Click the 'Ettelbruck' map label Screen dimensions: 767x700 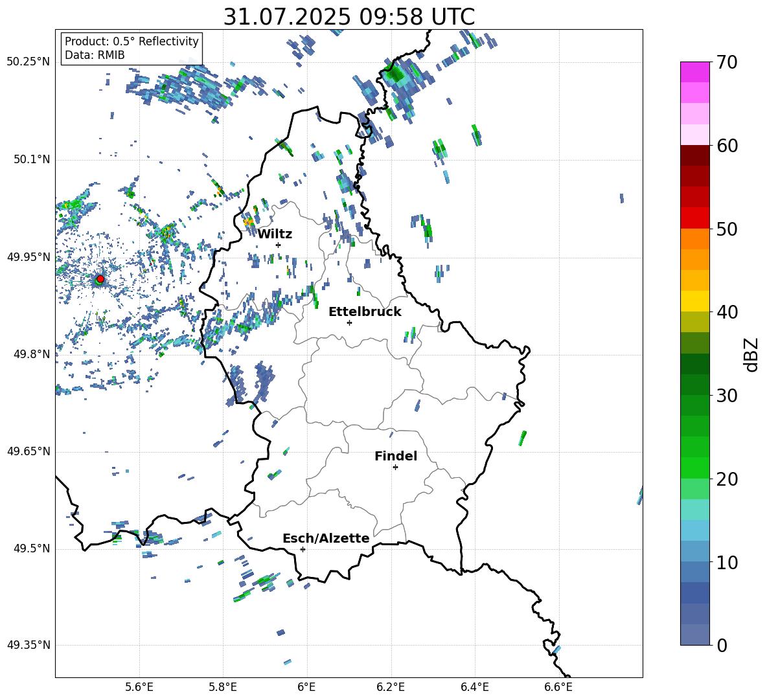click(x=365, y=312)
